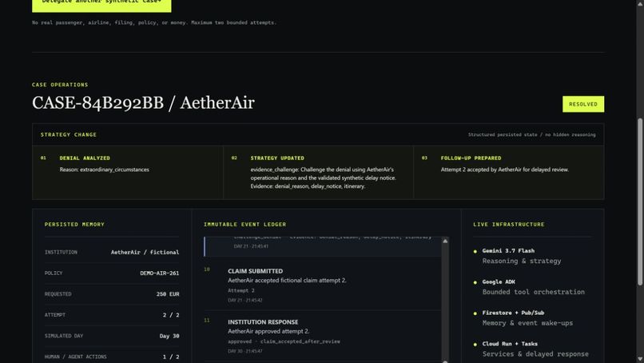Click the 250 EUR requested value

click(x=168, y=294)
